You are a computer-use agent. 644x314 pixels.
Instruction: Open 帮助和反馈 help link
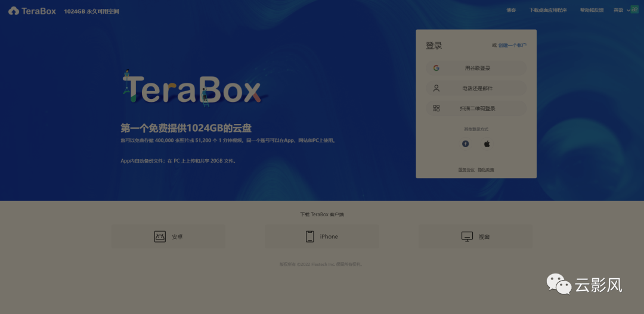(x=592, y=10)
